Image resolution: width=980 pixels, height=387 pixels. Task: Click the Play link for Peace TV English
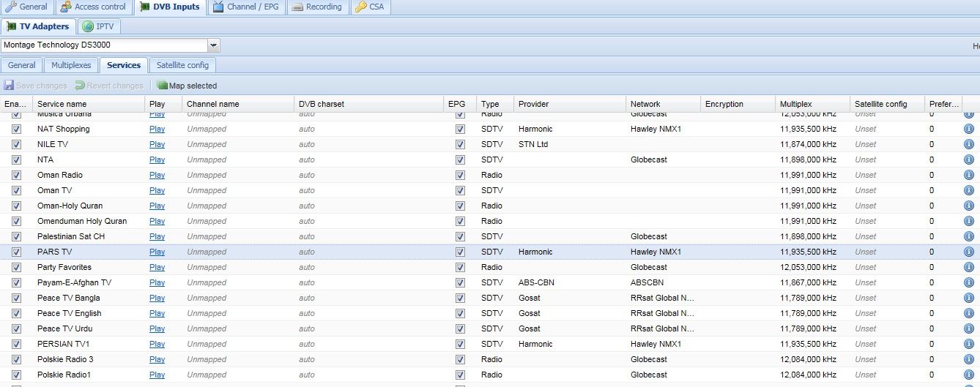click(x=157, y=313)
